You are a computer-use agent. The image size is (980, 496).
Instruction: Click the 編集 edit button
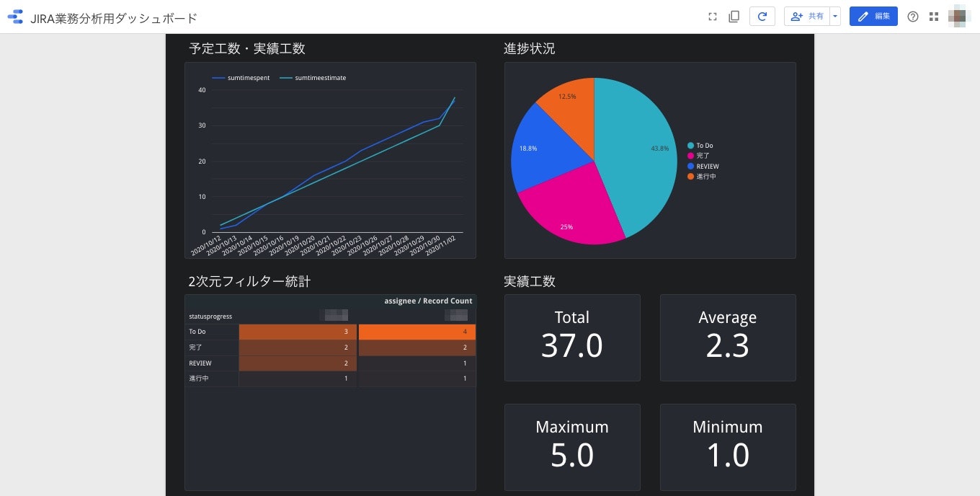coord(873,17)
